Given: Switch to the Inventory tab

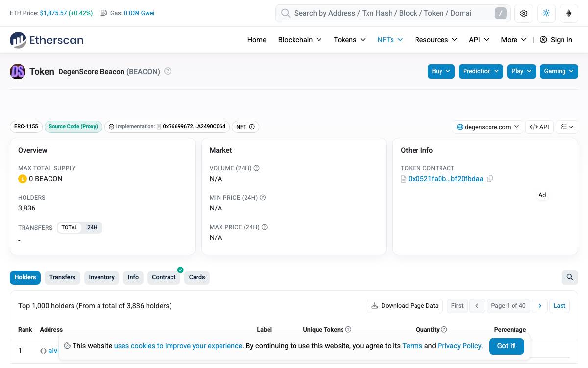Looking at the screenshot, I should tap(101, 277).
